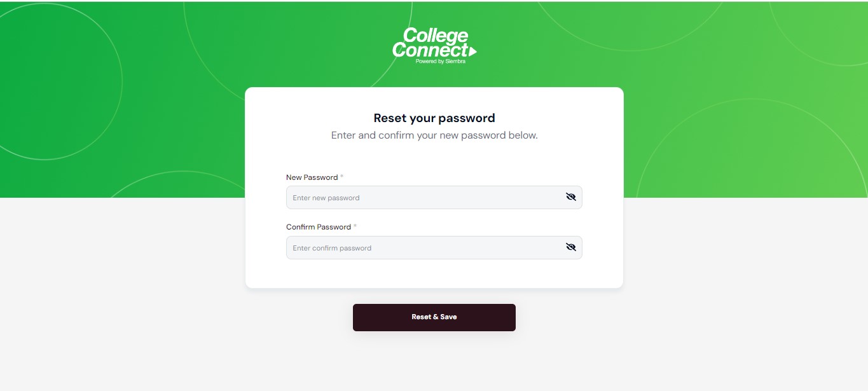Click the white space inside the reset password card
The image size is (868, 391).
(434, 273)
